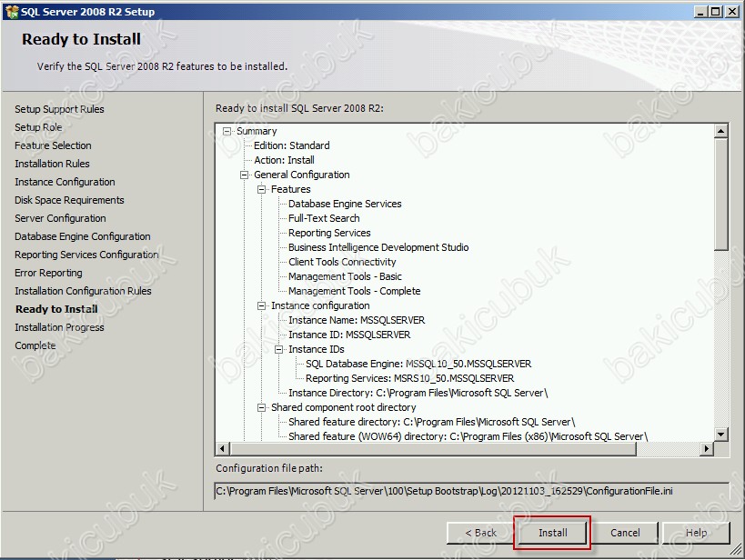
Task: Select the Installation Rules step
Action: pos(52,164)
